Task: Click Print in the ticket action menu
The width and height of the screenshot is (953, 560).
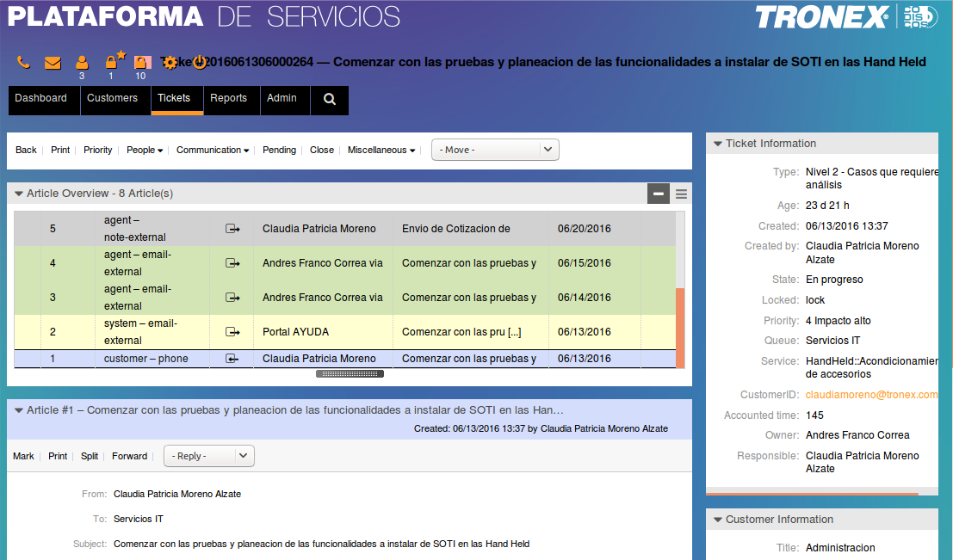Action: click(x=60, y=150)
